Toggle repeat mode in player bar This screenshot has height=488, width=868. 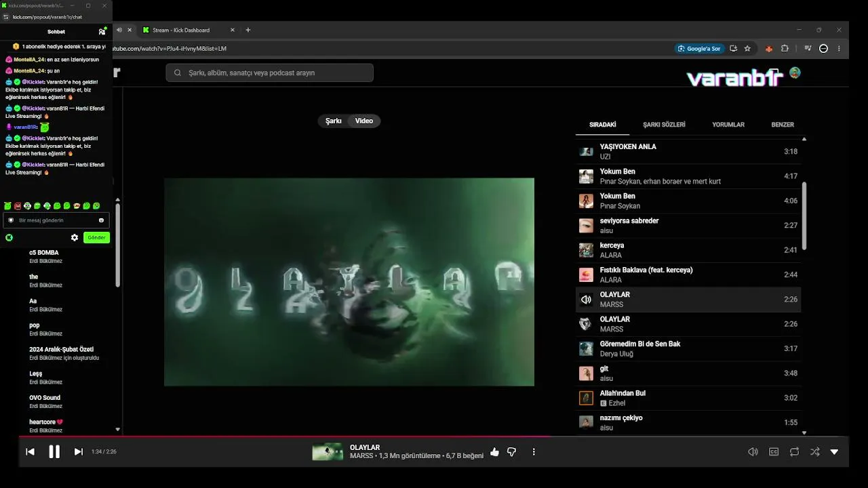[x=794, y=452]
